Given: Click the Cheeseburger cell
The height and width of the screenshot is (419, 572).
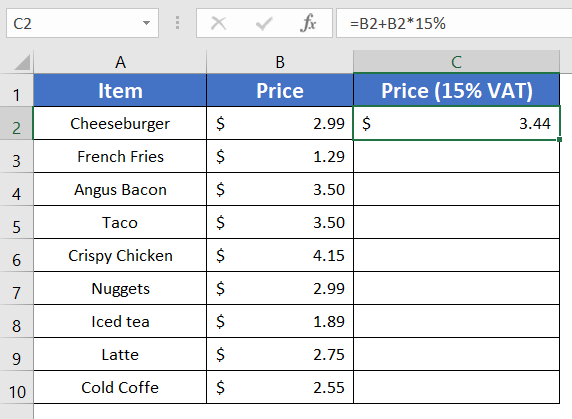Looking at the screenshot, I should (120, 123).
